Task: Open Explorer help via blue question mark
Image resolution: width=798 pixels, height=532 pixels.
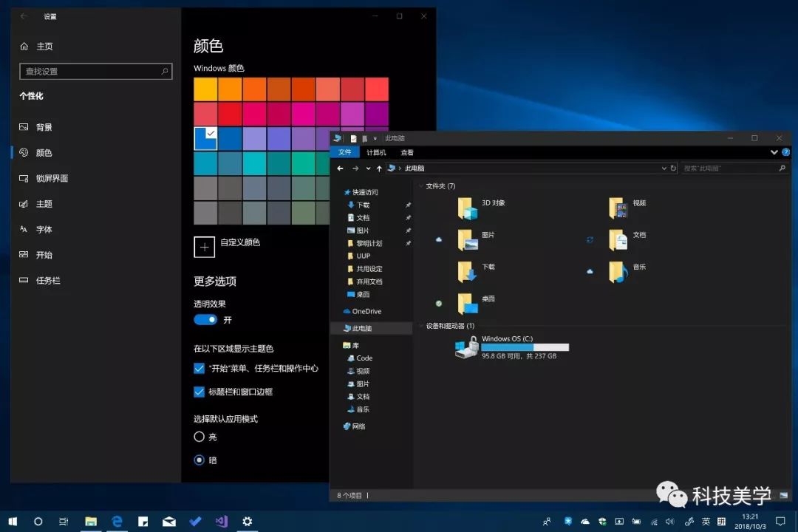Action: tap(785, 152)
